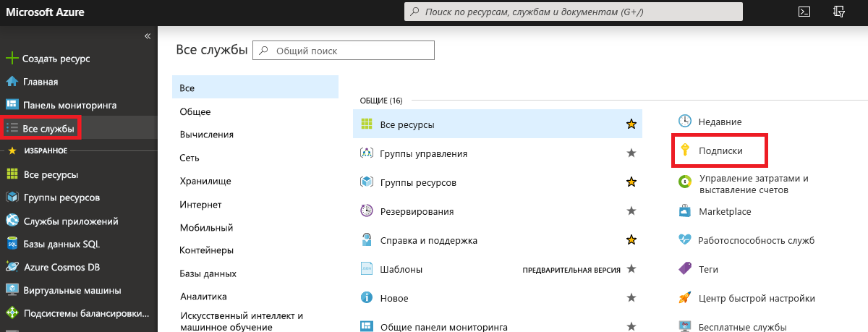Click the Виртуальные машины label in the sidebar
This screenshot has width=868, height=332.
pos(72,290)
